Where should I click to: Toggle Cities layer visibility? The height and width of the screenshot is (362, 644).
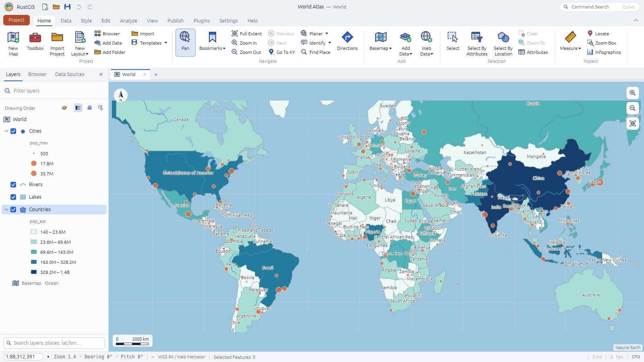coord(13,131)
